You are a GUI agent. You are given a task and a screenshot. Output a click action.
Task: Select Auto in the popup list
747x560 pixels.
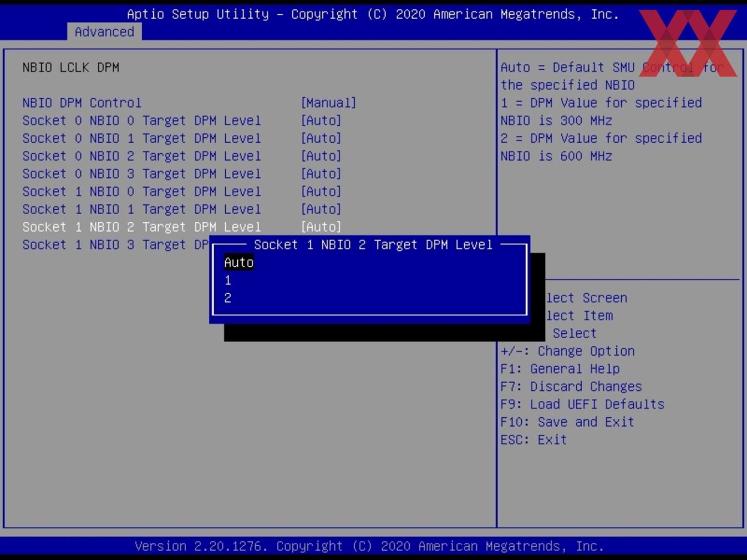[x=239, y=262]
